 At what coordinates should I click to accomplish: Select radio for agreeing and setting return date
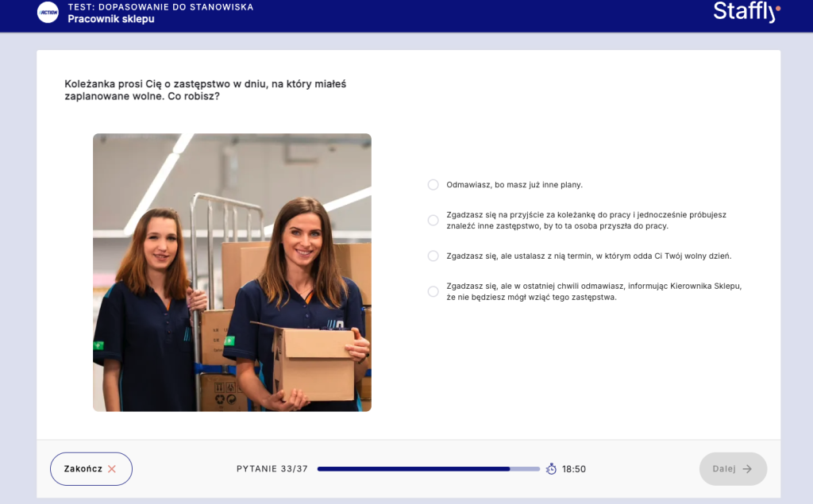coord(433,256)
